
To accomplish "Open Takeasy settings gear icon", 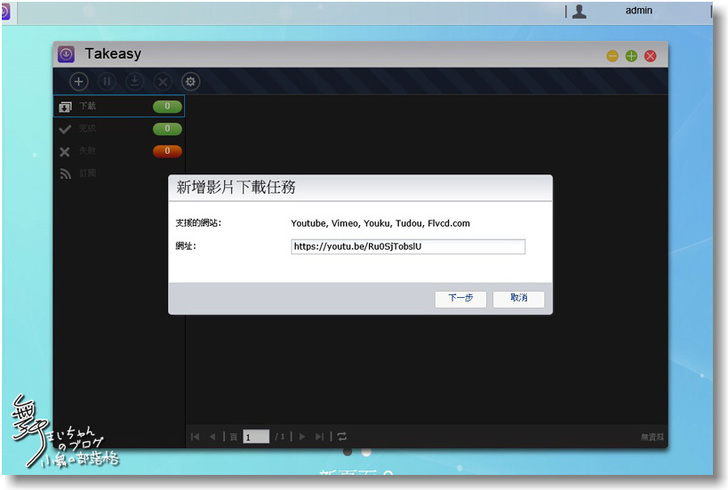I will (x=190, y=82).
